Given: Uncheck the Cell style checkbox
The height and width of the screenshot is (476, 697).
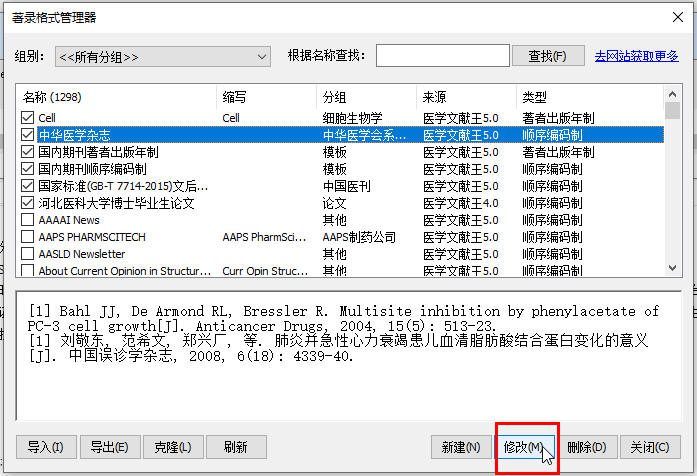Looking at the screenshot, I should pos(28,118).
